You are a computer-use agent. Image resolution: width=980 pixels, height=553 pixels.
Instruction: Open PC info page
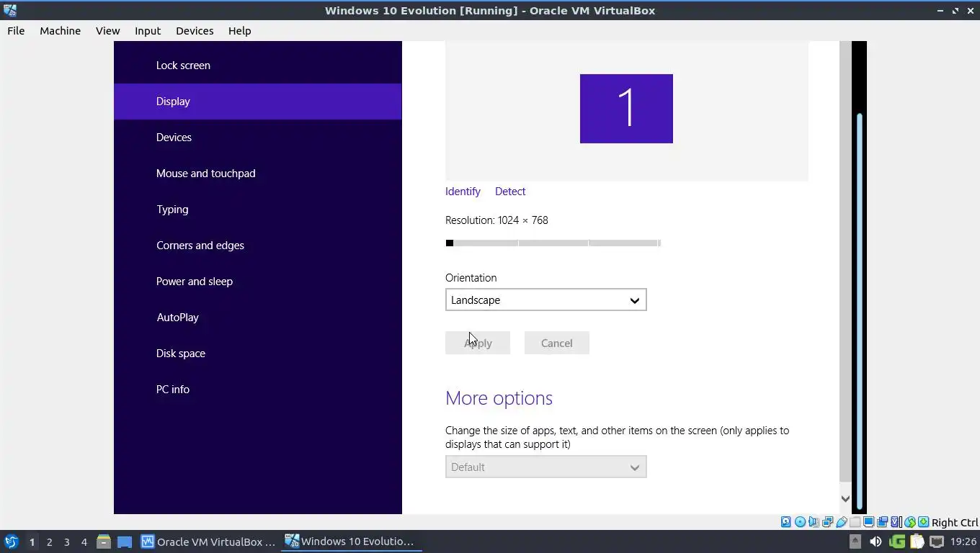tap(257, 389)
